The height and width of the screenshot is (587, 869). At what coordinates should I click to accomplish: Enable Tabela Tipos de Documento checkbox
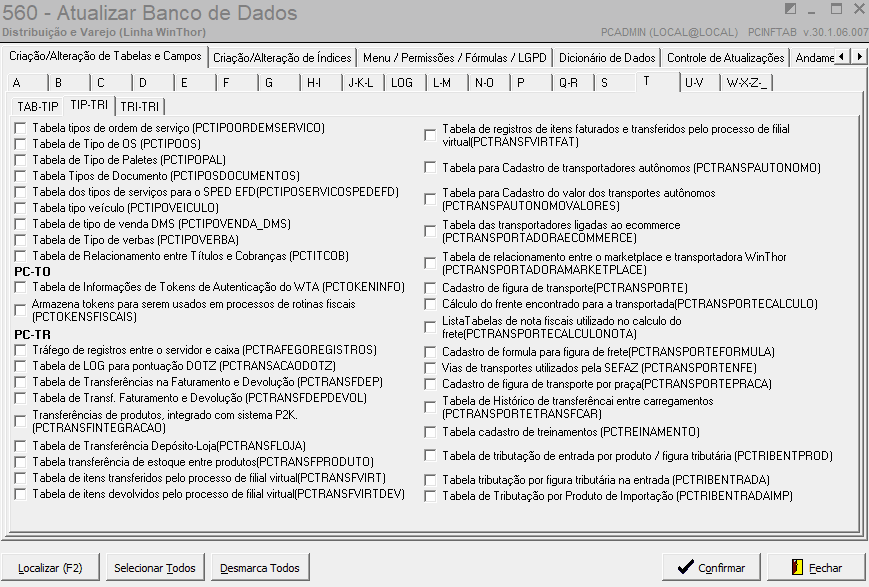[21, 176]
